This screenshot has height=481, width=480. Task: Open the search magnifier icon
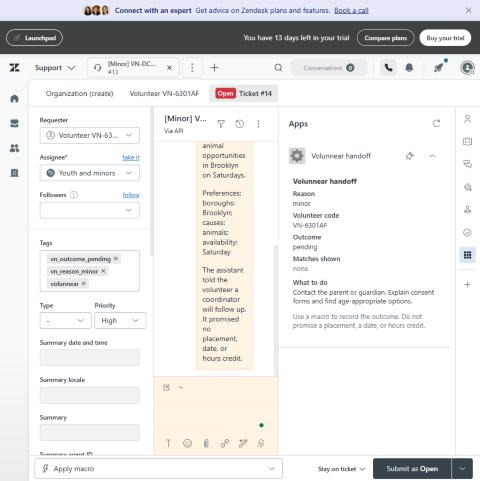[x=278, y=68]
